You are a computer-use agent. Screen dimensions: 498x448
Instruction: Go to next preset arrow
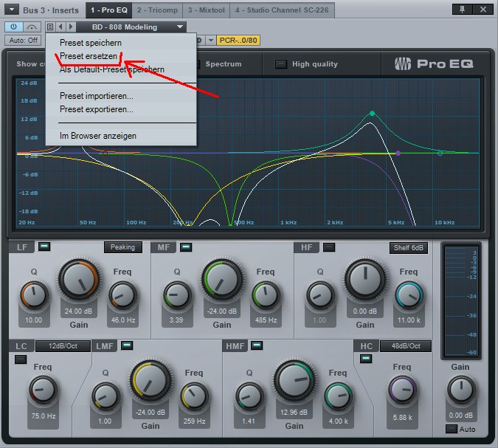(x=71, y=27)
